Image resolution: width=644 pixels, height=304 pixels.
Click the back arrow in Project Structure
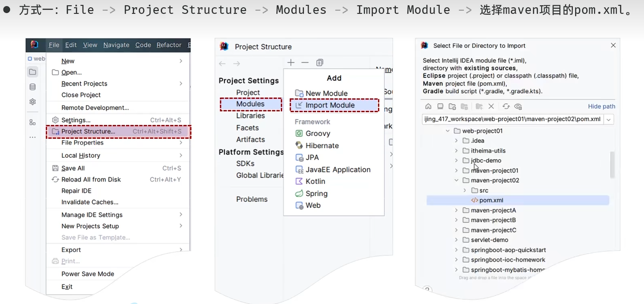coord(222,63)
